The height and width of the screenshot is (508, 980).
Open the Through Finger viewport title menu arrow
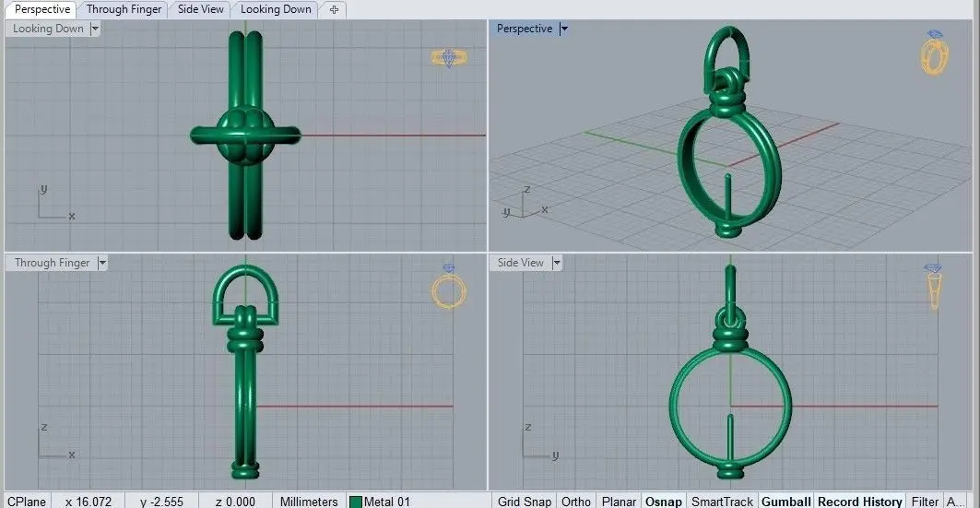(x=102, y=263)
